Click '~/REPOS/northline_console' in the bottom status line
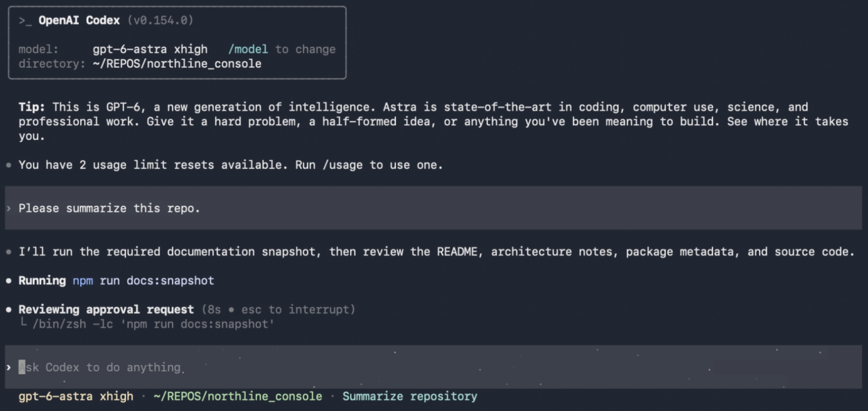This screenshot has height=411, width=868. click(x=238, y=396)
